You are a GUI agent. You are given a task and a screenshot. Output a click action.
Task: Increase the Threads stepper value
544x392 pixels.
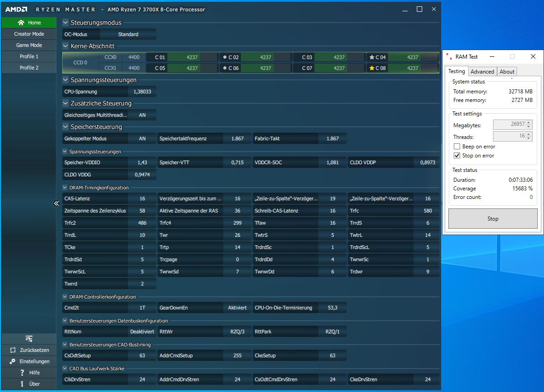pyautogui.click(x=529, y=134)
